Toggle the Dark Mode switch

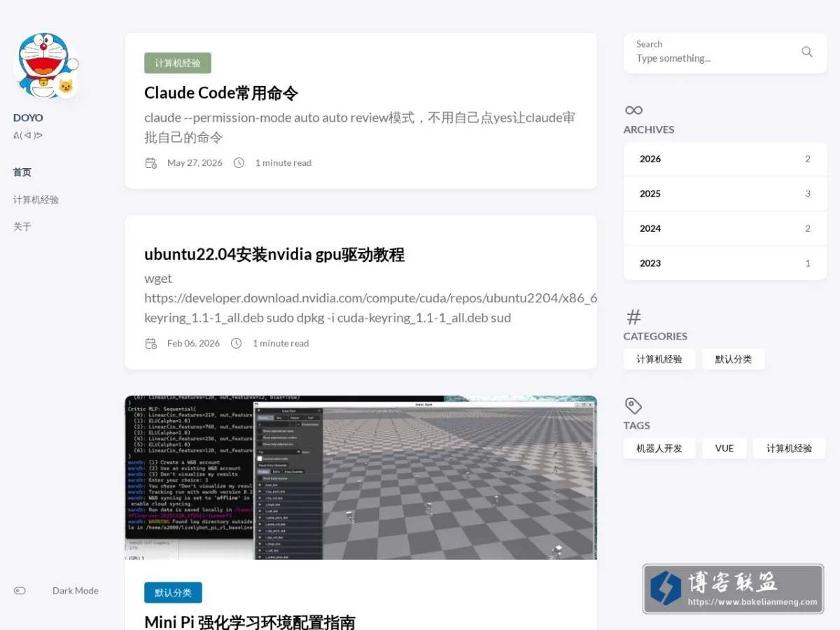[20, 591]
